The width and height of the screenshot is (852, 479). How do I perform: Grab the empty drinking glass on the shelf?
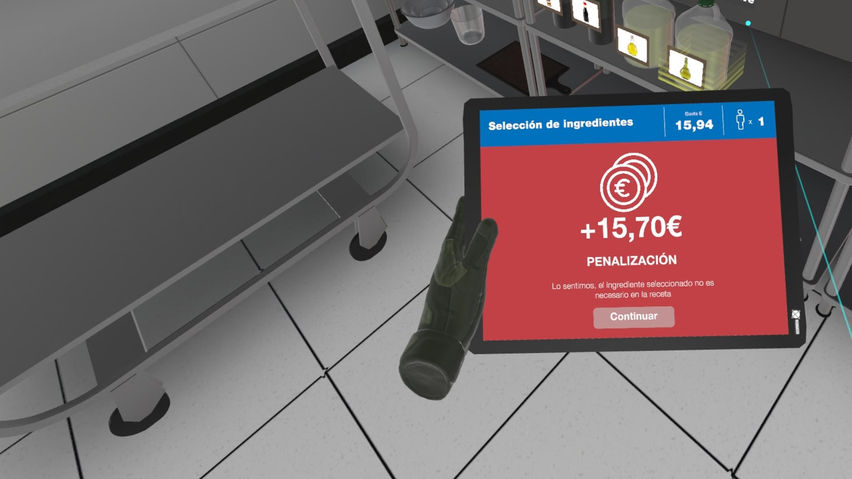tap(468, 24)
